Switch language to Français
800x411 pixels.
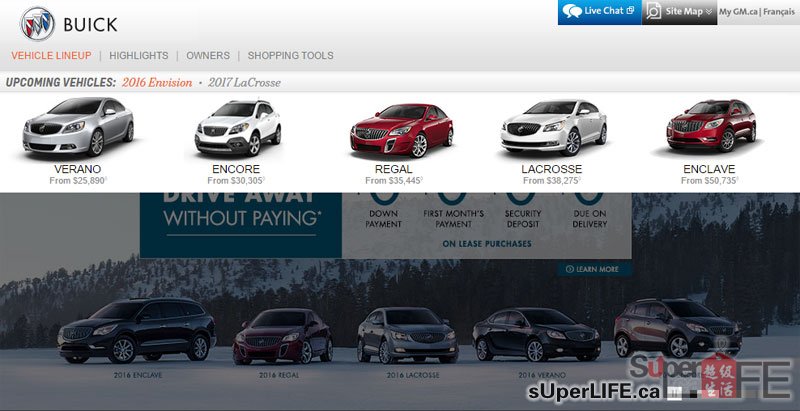coord(779,12)
